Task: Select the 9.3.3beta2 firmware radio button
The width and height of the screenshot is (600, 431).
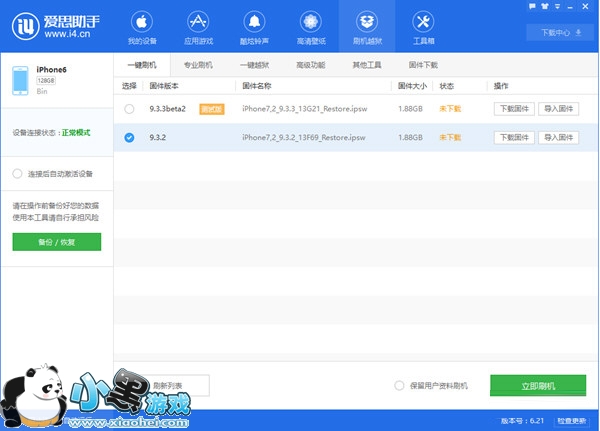Action: [129, 108]
